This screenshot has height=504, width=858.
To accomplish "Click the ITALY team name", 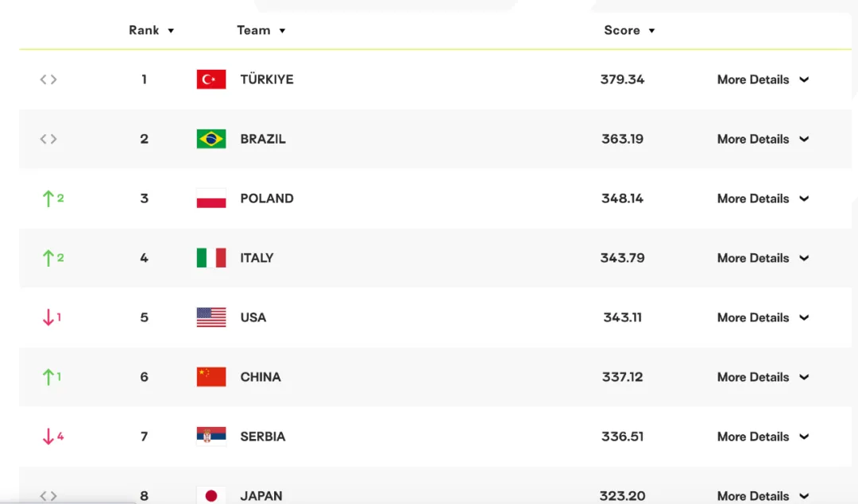I will pos(257,258).
